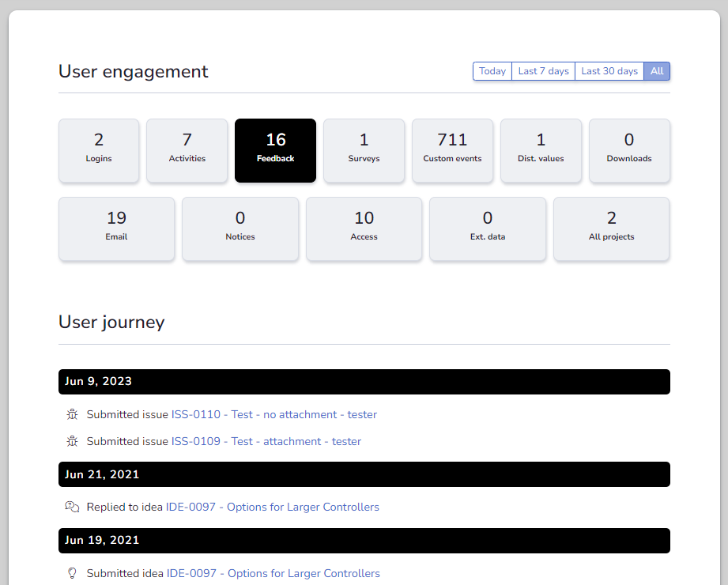Image resolution: width=728 pixels, height=585 pixels.
Task: Select the Dist. values tile
Action: (541, 150)
